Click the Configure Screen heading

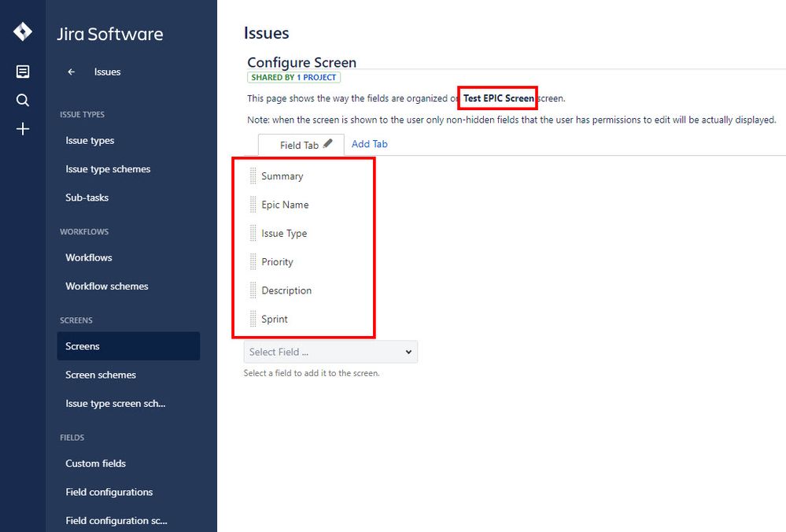[x=302, y=62]
